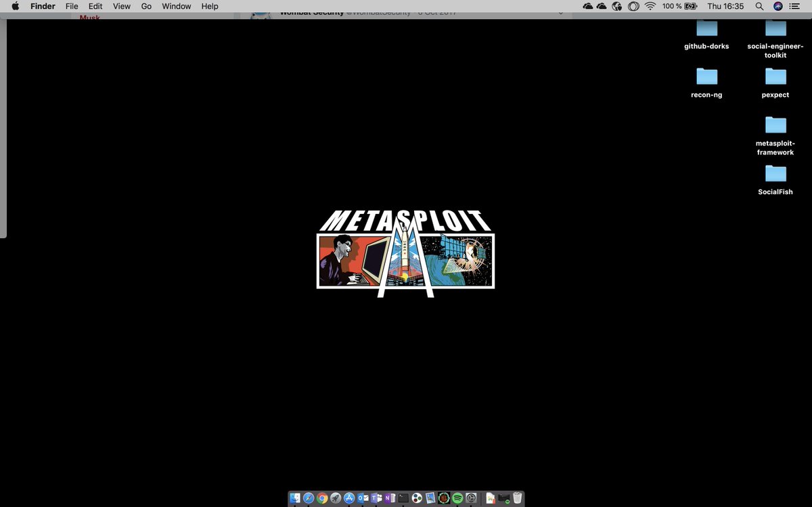
Task: Click the three colored circles dock app
Action: (417, 498)
